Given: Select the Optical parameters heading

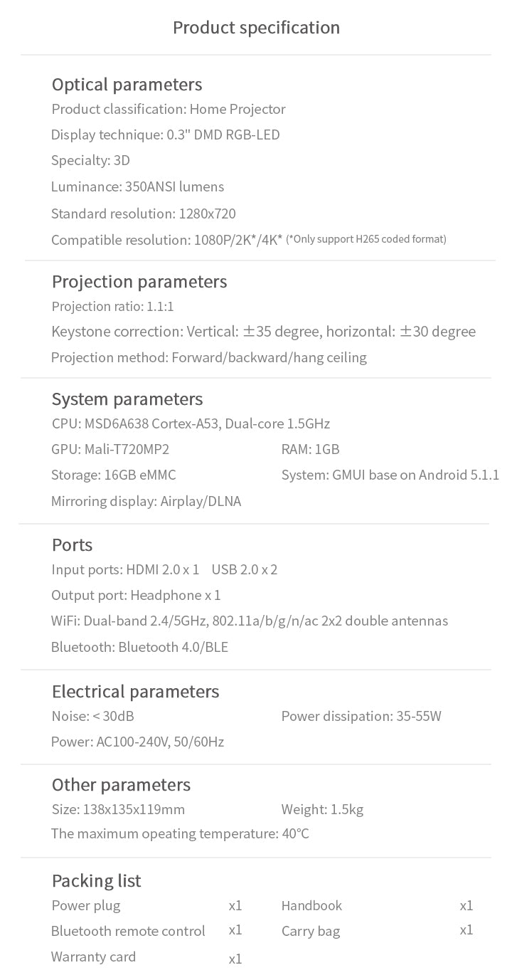Looking at the screenshot, I should [x=127, y=85].
